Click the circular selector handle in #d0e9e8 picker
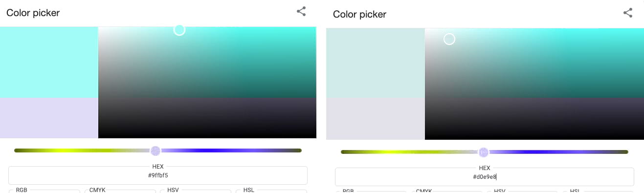This screenshot has width=644, height=193. [449, 39]
